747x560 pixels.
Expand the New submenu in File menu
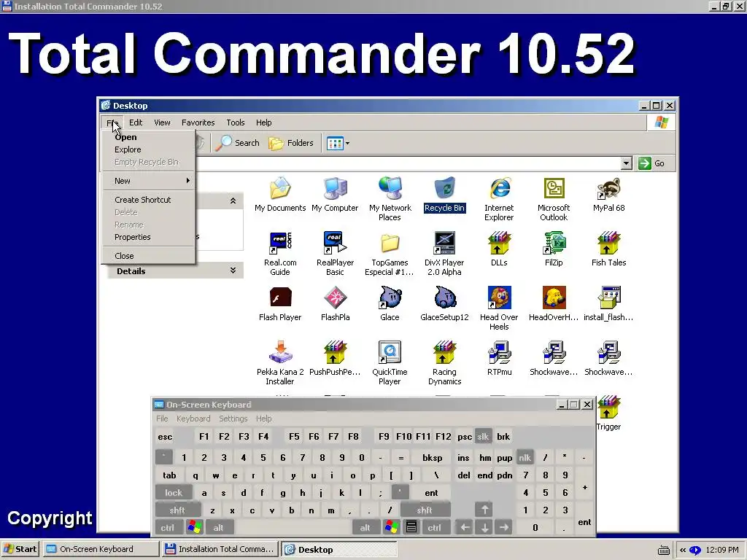[x=149, y=181]
